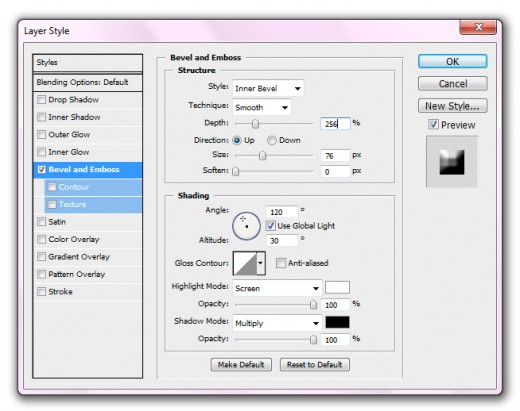
Task: Open the Style dropdown showing Inner Bevel
Action: tap(268, 88)
